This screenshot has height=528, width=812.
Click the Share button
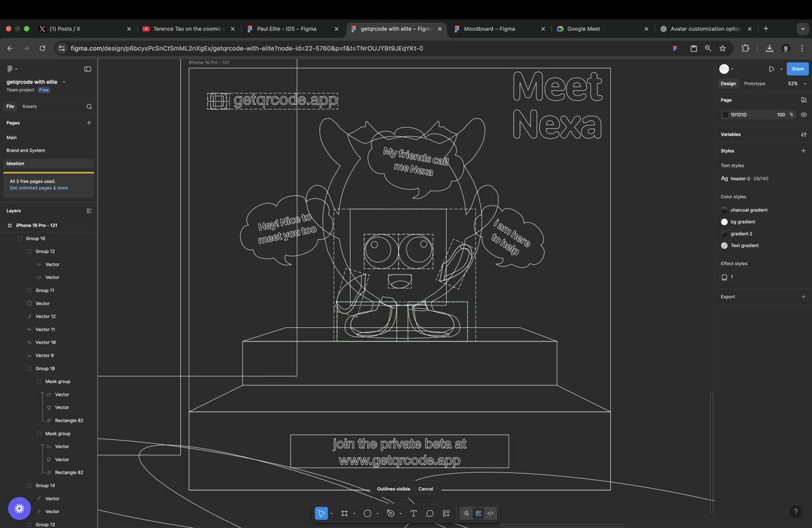pos(798,69)
